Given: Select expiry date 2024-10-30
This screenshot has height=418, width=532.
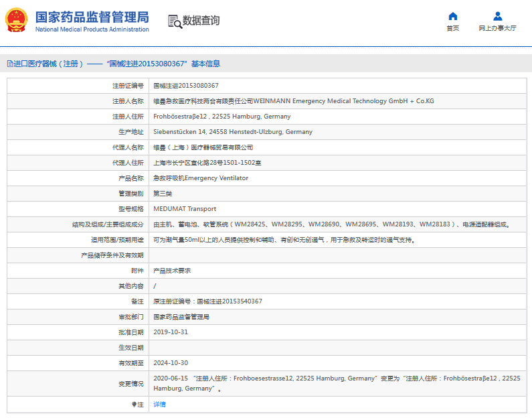Looking at the screenshot, I should [x=171, y=363].
